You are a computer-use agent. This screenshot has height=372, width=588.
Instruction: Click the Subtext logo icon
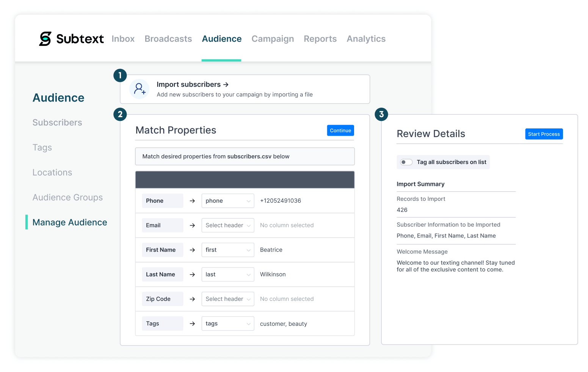point(45,38)
